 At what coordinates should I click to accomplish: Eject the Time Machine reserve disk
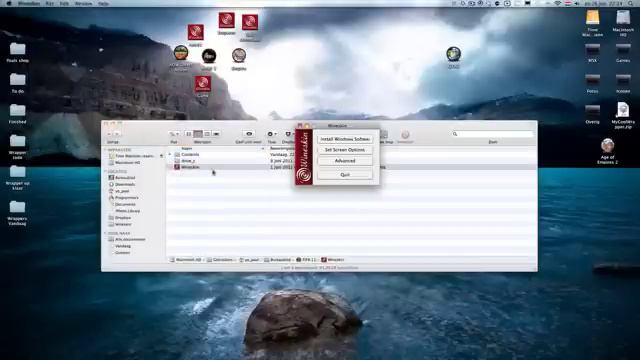pyautogui.click(x=161, y=156)
